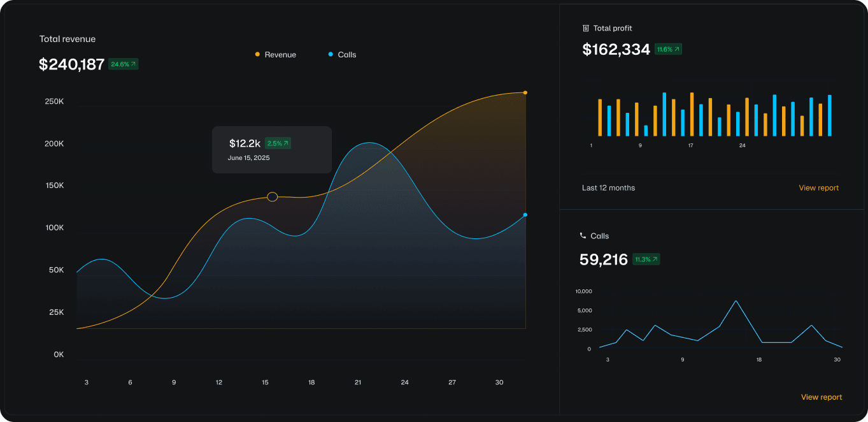Toggle the 24.6% growth badge on Total revenue
Image resolution: width=868 pixels, height=422 pixels.
point(122,64)
